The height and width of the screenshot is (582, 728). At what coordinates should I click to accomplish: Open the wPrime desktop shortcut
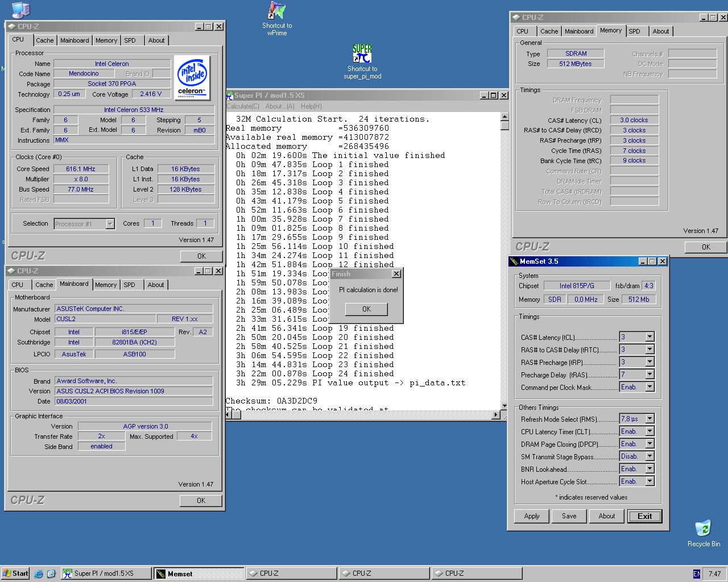277,19
